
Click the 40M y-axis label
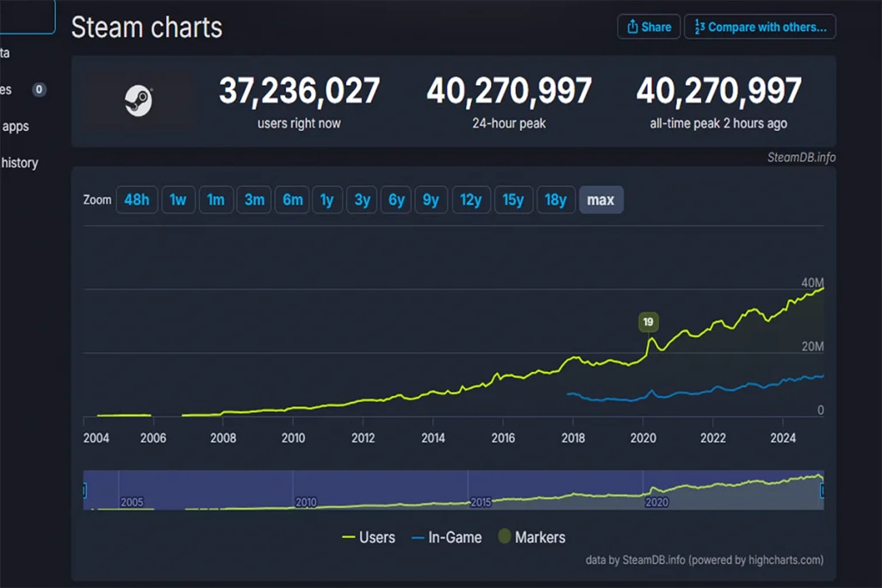(x=812, y=282)
